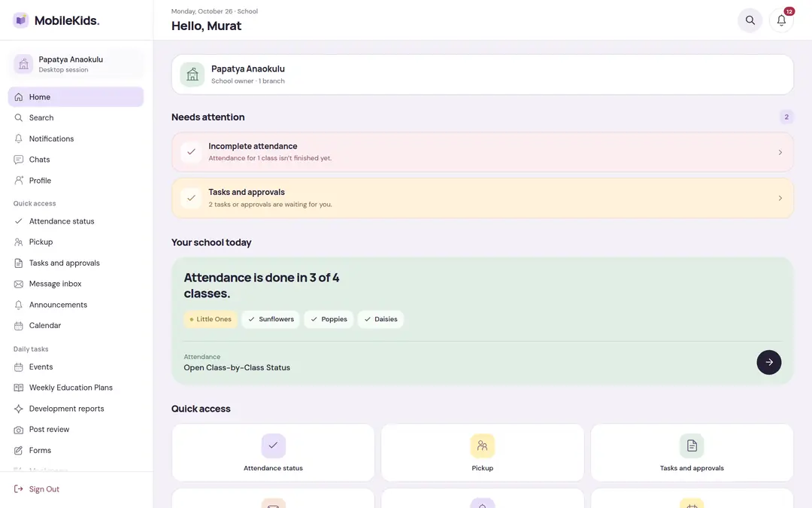Click "Open Class-by-Class Status" text

pyautogui.click(x=237, y=367)
